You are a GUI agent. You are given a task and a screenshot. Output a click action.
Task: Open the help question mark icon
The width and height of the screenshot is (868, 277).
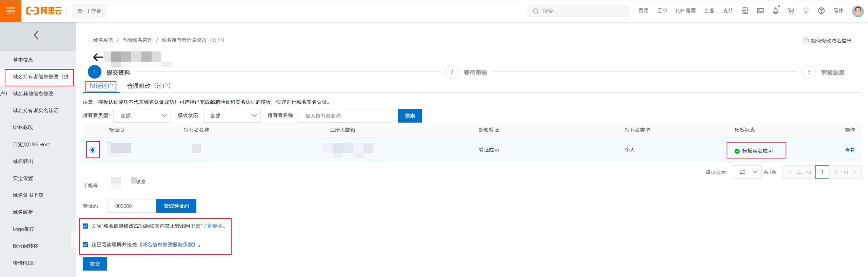point(821,11)
